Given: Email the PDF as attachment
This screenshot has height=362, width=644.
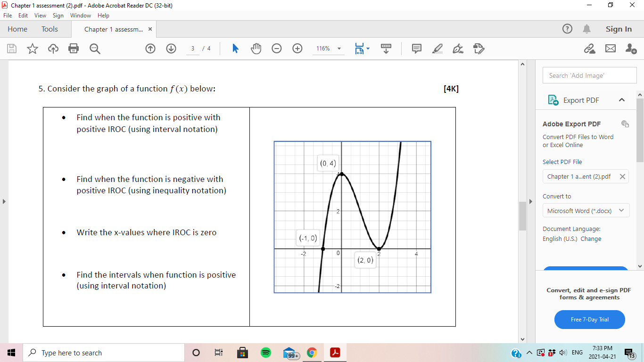Looking at the screenshot, I should click(611, 49).
